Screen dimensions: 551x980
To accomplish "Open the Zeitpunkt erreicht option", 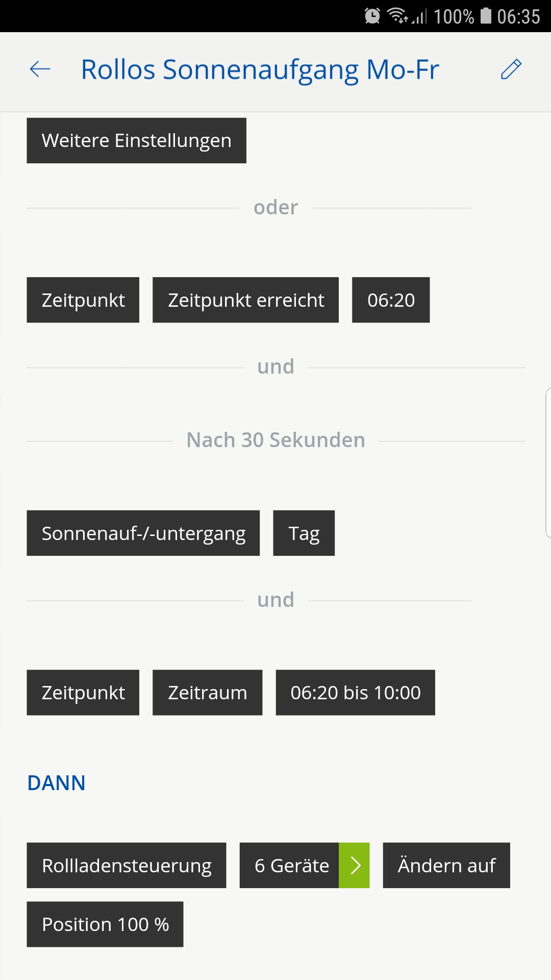I will click(x=245, y=300).
